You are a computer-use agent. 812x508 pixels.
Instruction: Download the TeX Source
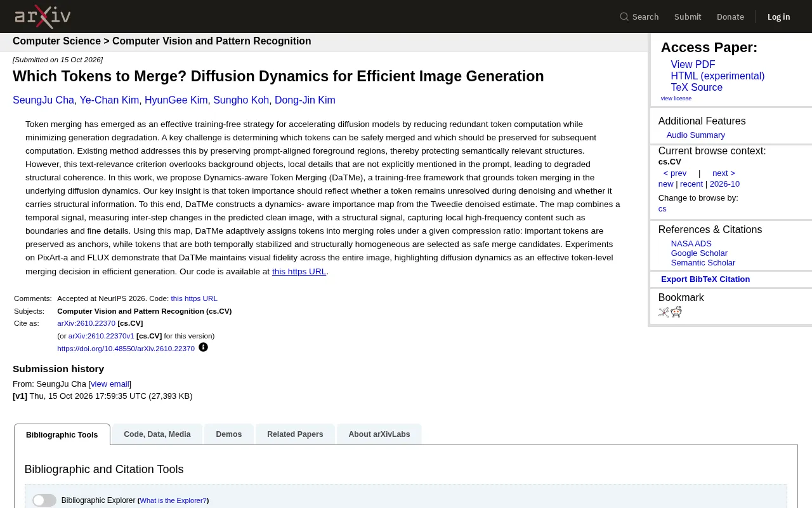tap(697, 88)
